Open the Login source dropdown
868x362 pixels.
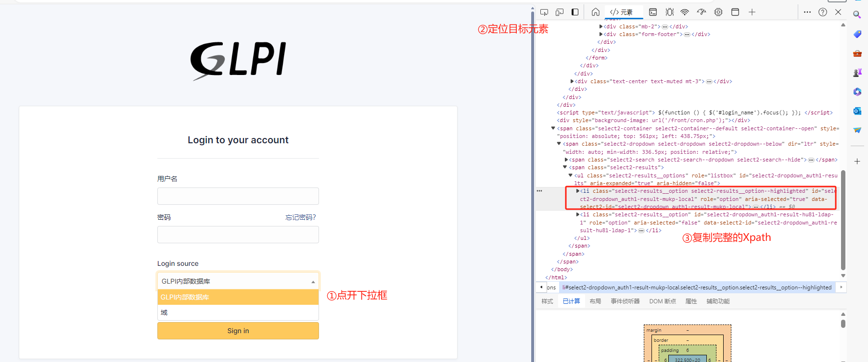[x=238, y=281]
